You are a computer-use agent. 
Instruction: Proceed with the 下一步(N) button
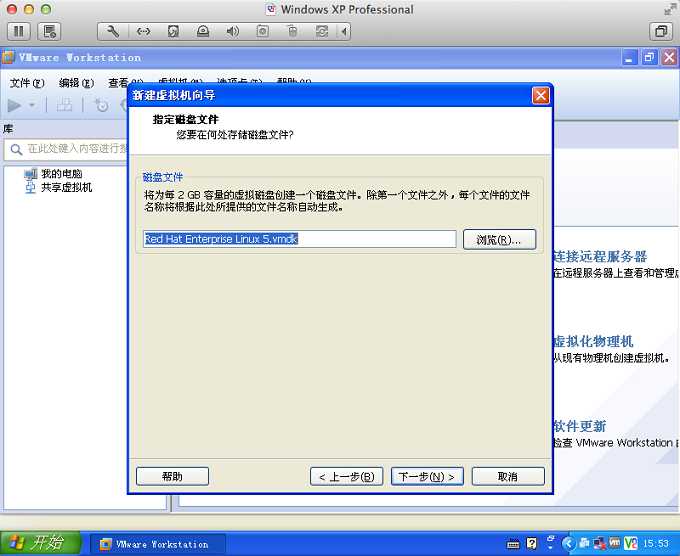tap(427, 476)
